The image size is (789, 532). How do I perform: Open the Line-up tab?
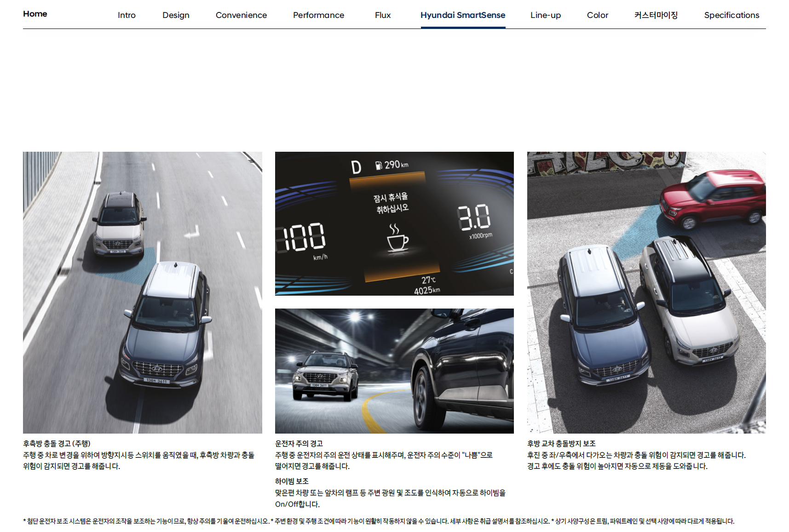coord(546,15)
